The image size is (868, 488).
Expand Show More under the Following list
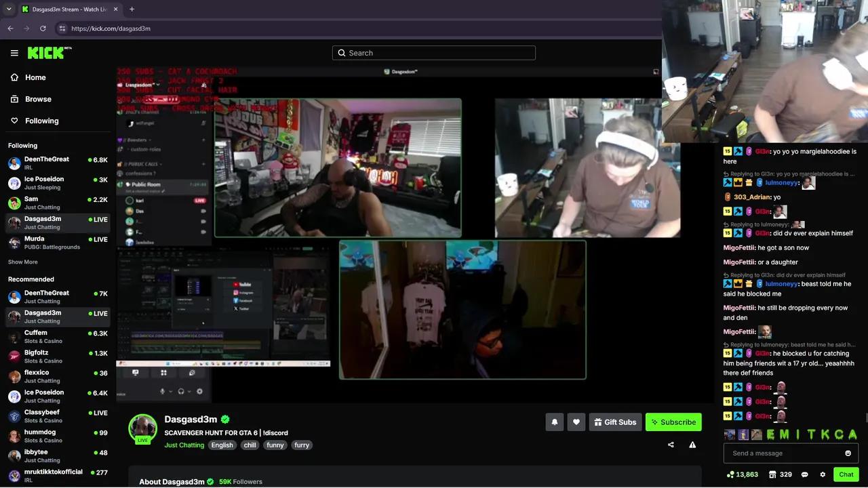pyautogui.click(x=23, y=262)
